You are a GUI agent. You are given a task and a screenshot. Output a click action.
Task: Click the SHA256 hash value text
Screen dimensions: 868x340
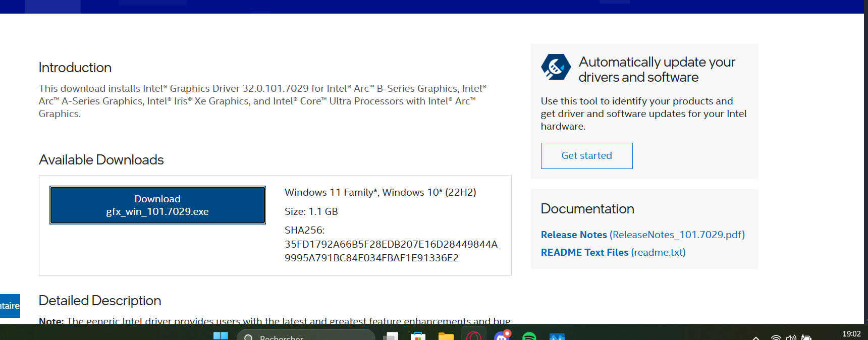coord(391,251)
